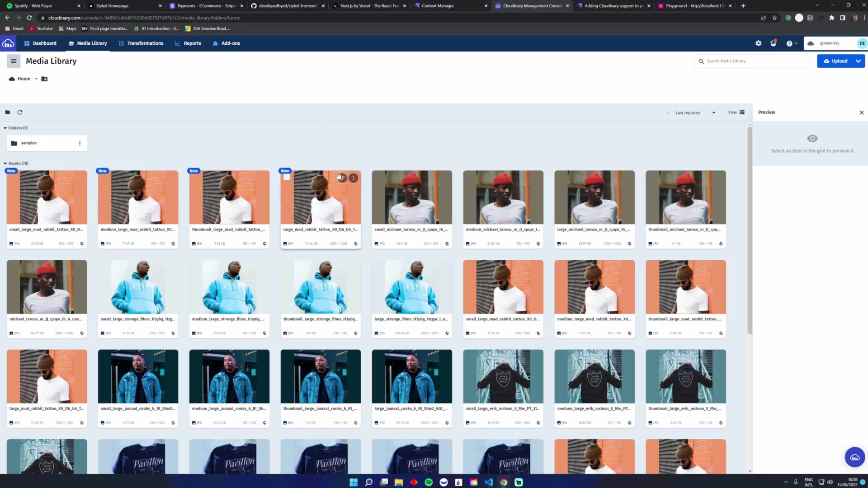The width and height of the screenshot is (868, 488).
Task: Collapse the Folders (1) section
Action: click(5, 128)
